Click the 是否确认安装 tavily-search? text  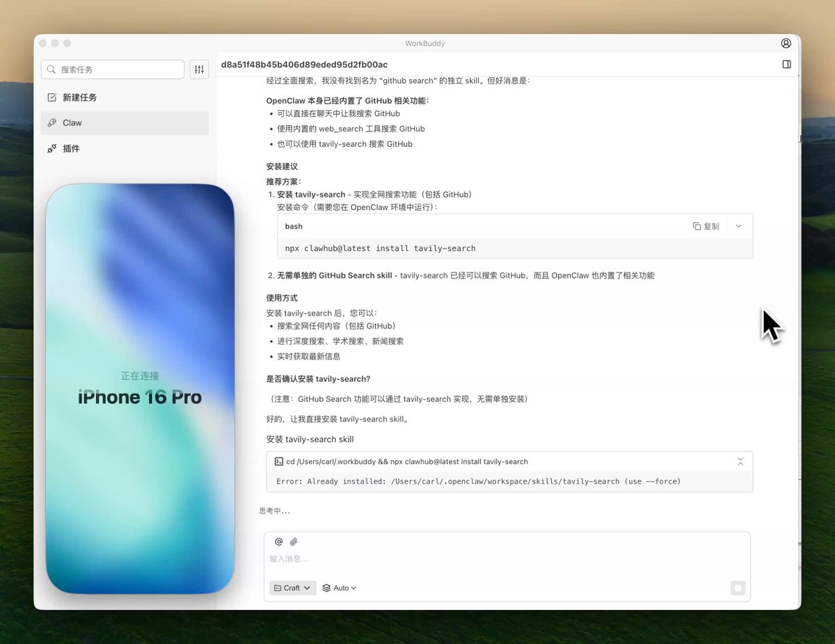click(x=318, y=379)
